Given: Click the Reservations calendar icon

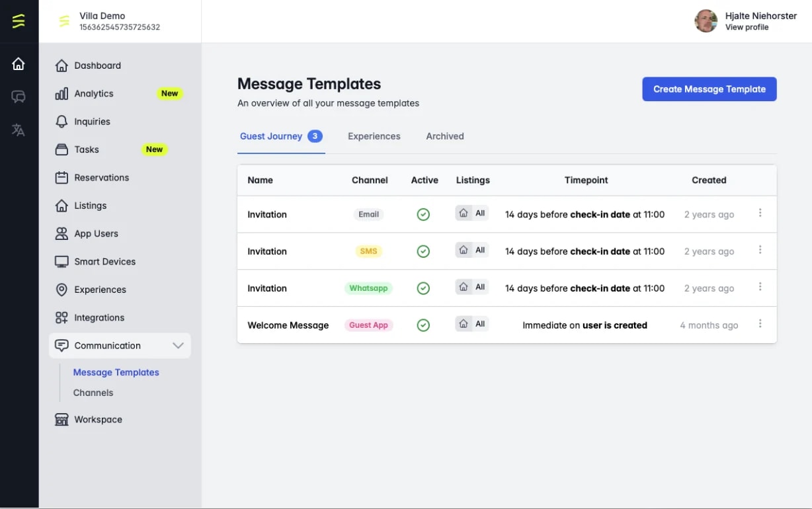Looking at the screenshot, I should click(x=61, y=178).
